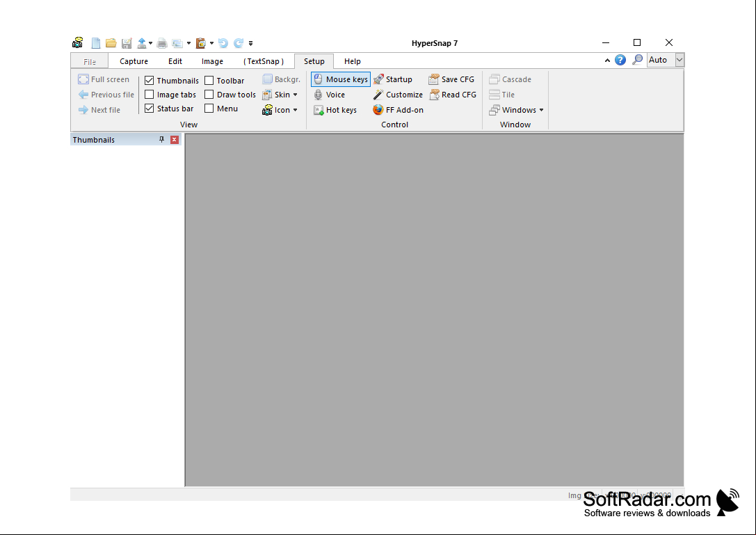The width and height of the screenshot is (756, 535).
Task: Open the File tab
Action: pos(90,61)
